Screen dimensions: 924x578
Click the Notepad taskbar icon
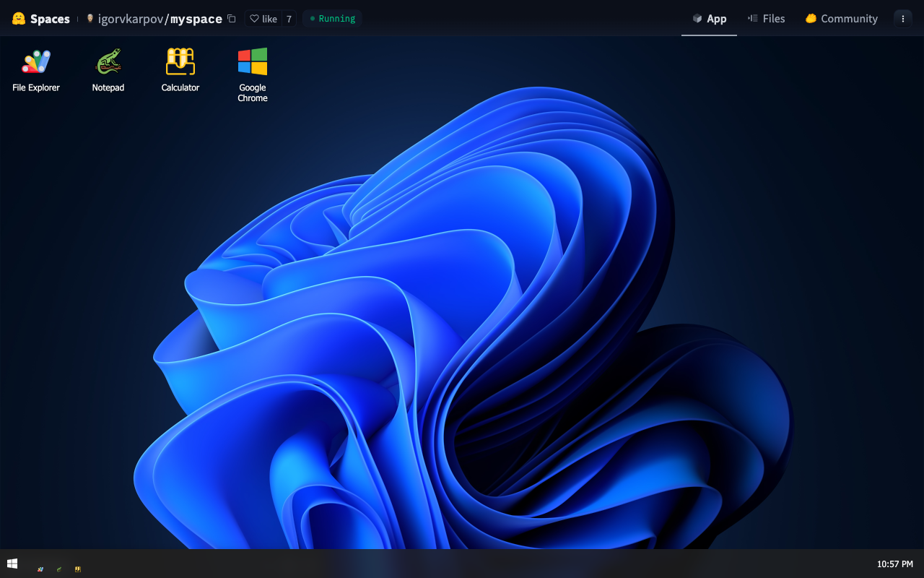(x=59, y=569)
